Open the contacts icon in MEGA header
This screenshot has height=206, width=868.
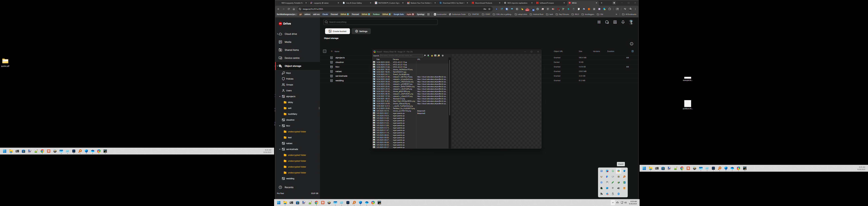coord(615,22)
